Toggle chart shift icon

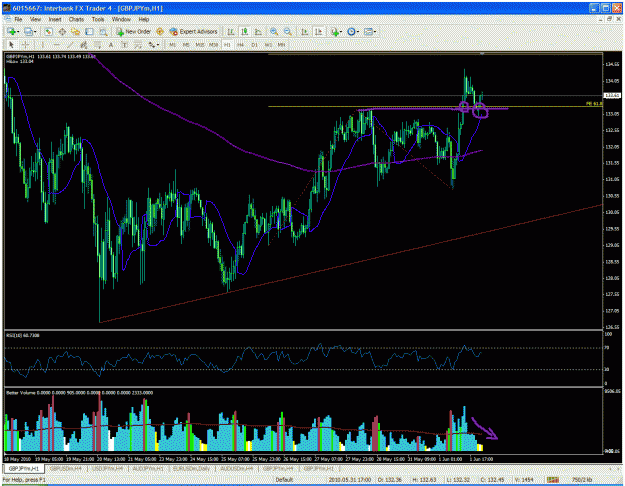318,31
